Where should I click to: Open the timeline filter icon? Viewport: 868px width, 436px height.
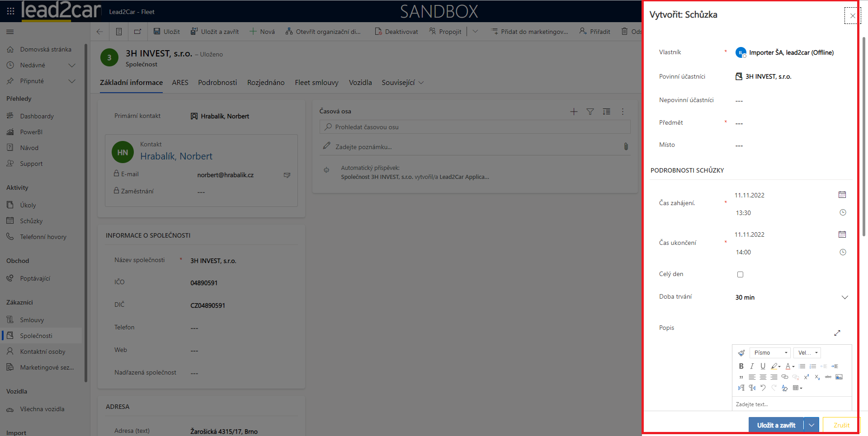tap(590, 112)
